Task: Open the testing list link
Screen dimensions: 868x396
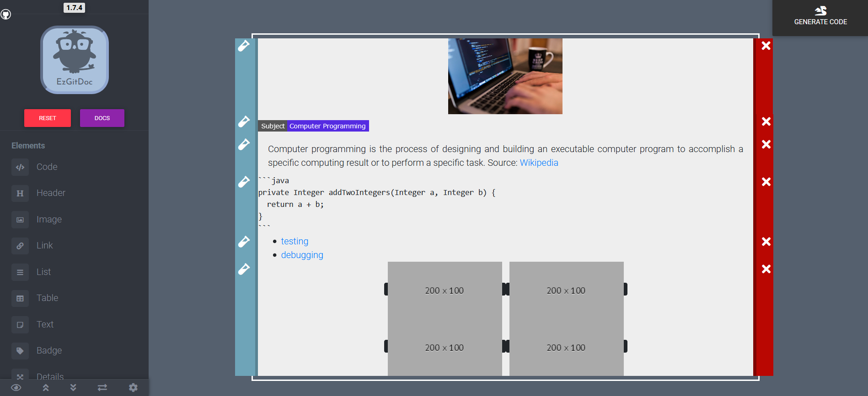Action: 295,241
